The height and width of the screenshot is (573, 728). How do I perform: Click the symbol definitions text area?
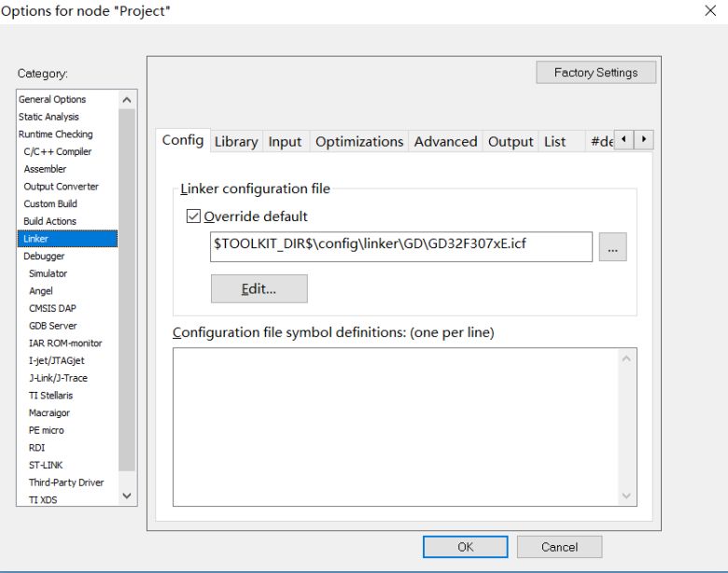click(x=396, y=427)
